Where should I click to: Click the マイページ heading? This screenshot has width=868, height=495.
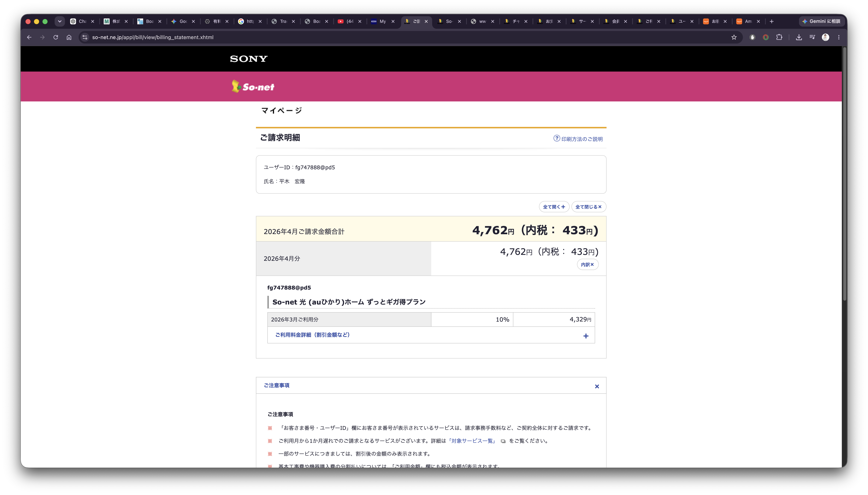pos(282,110)
